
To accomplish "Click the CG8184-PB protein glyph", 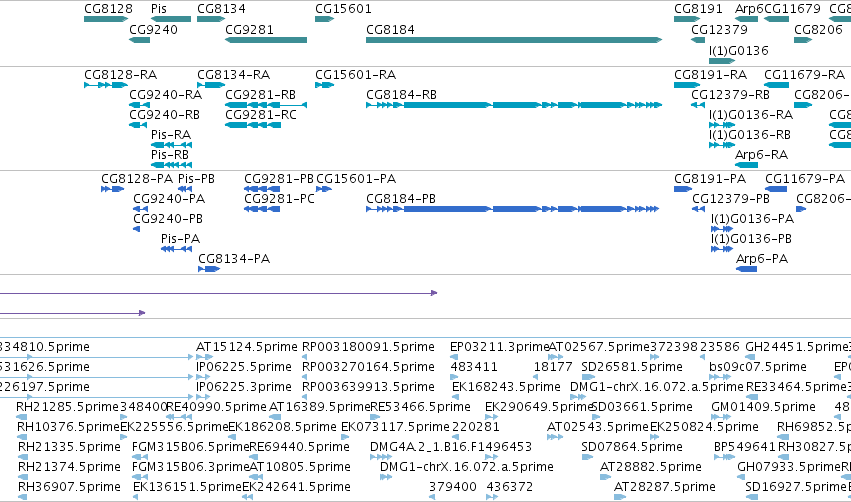I will (x=512, y=209).
